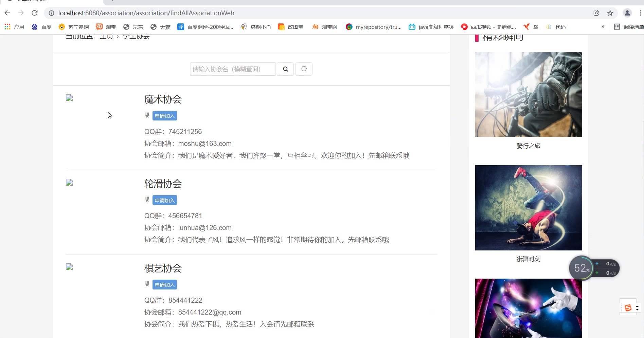Click the 街舞时刻 breakdance photo

tap(529, 208)
